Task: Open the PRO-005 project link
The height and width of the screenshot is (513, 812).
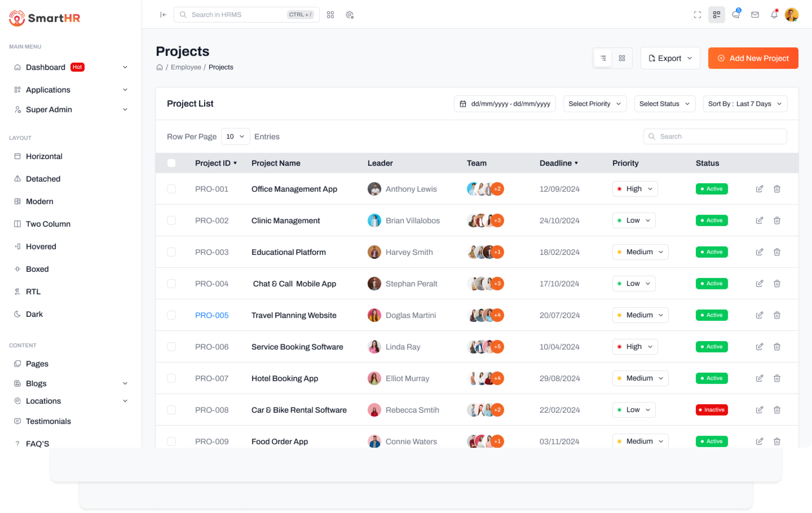Action: (212, 315)
